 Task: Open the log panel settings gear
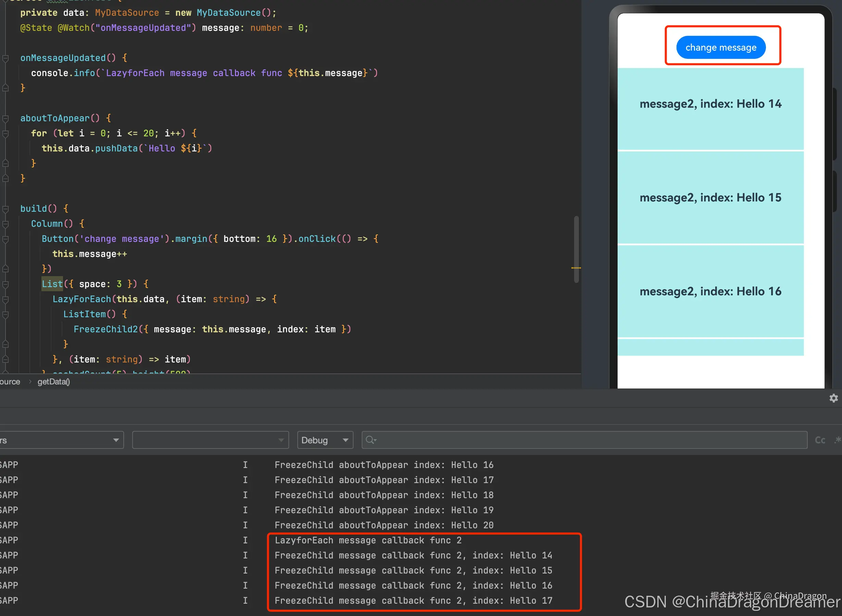coord(834,398)
